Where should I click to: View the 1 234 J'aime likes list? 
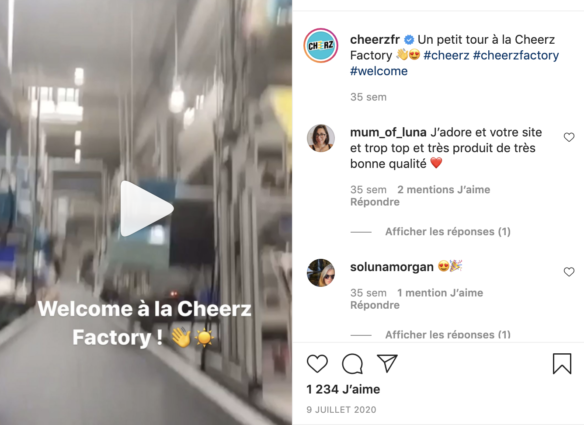[343, 389]
